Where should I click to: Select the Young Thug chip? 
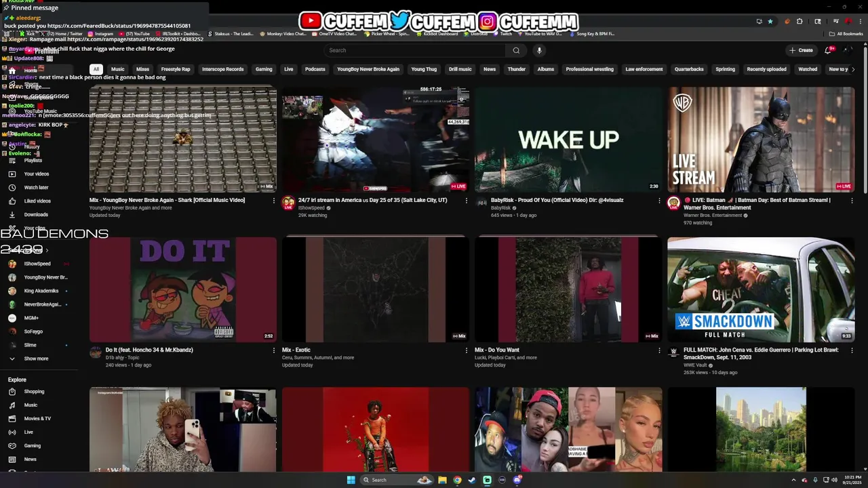point(424,69)
